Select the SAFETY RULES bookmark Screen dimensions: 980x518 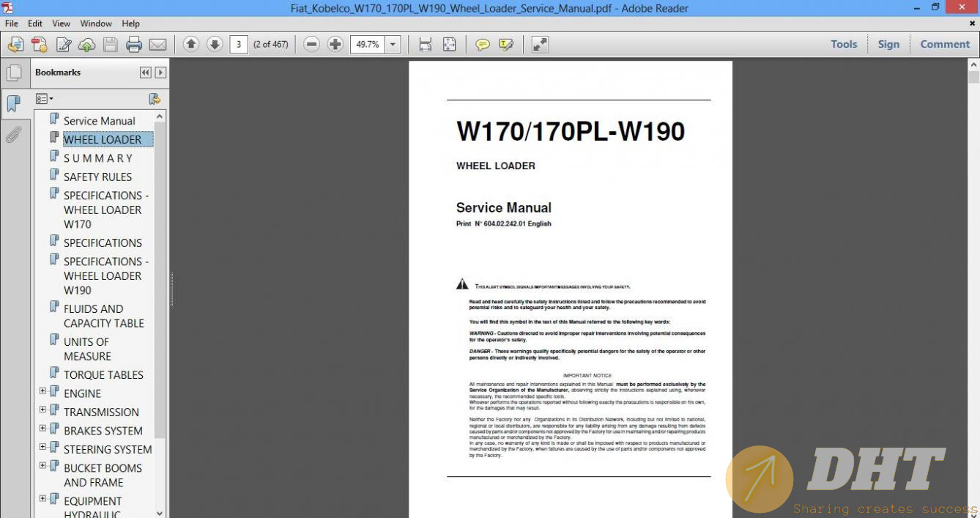[x=97, y=177]
